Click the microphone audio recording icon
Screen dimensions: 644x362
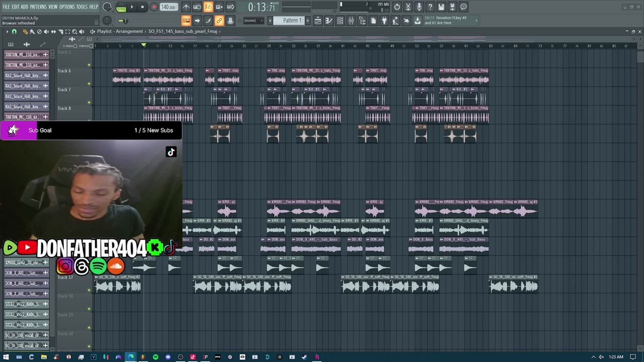(x=419, y=7)
